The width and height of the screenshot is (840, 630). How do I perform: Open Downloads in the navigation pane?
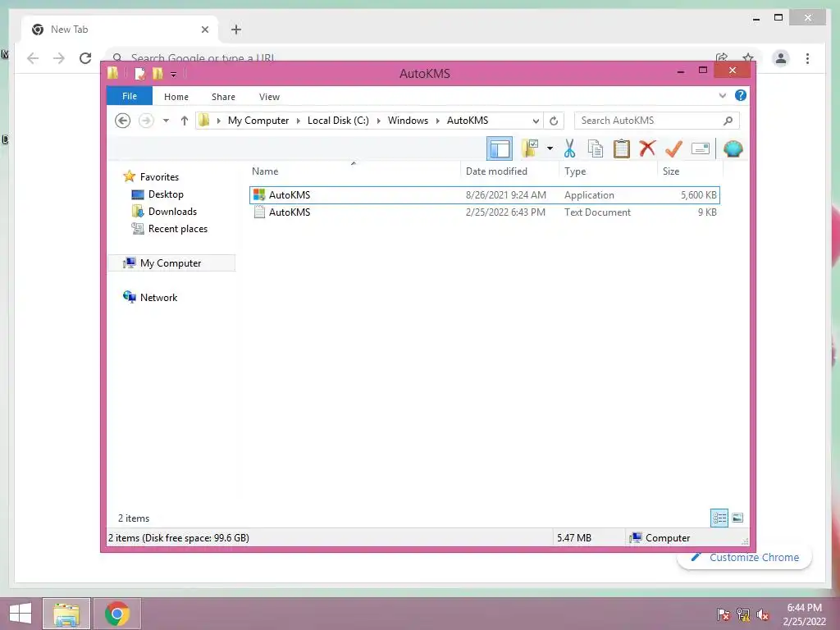click(x=172, y=212)
